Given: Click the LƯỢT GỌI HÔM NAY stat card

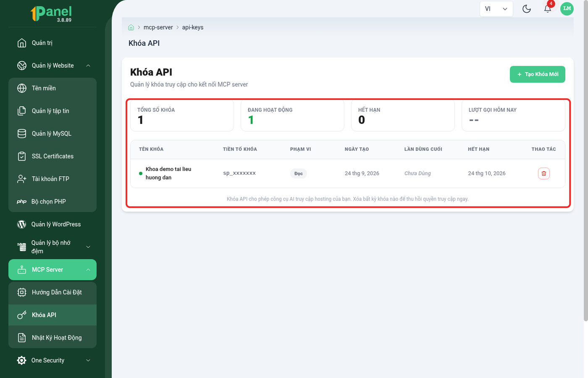Looking at the screenshot, I should [513, 116].
